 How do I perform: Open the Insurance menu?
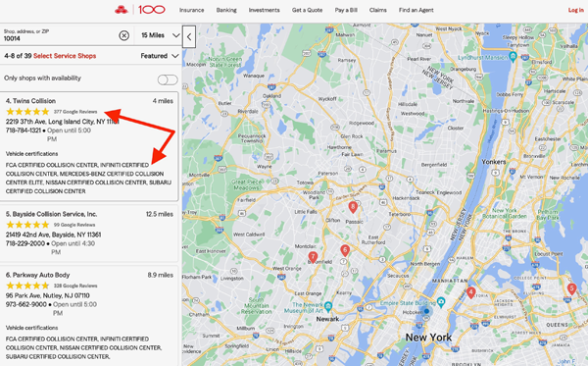[192, 10]
